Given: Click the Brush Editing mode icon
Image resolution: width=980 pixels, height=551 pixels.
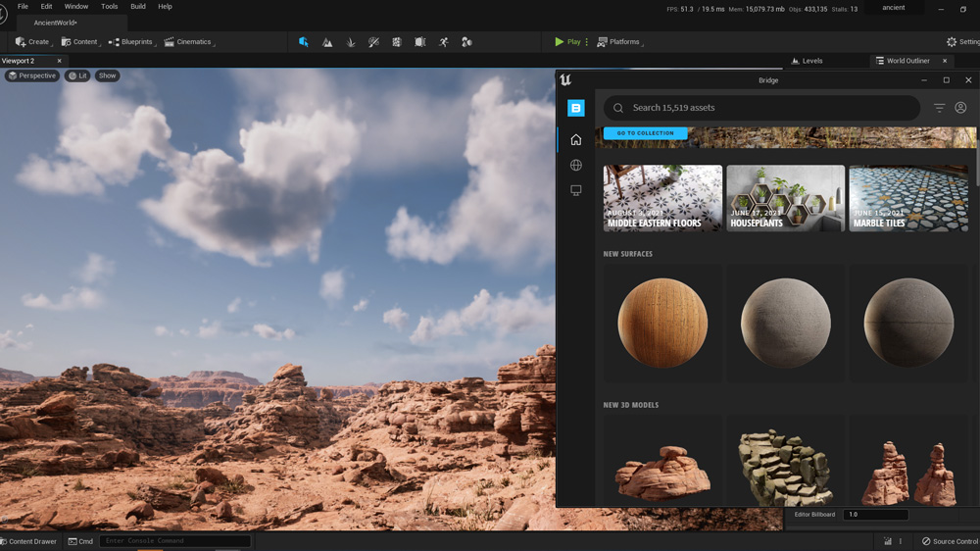Looking at the screenshot, I should pyautogui.click(x=466, y=42).
